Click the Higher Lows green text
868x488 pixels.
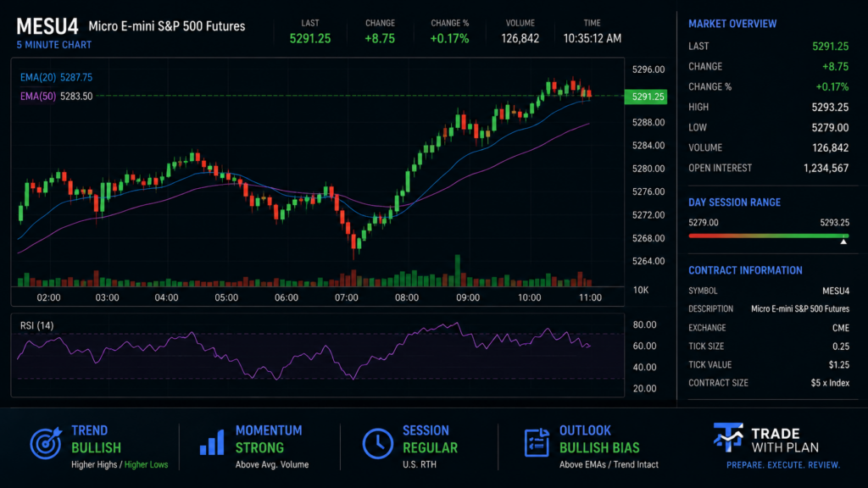146,465
